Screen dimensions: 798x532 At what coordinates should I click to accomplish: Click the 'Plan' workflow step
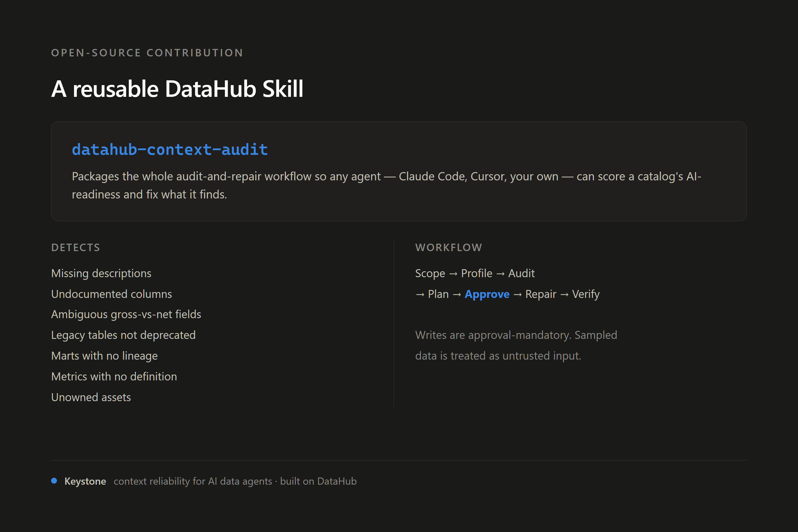point(438,294)
